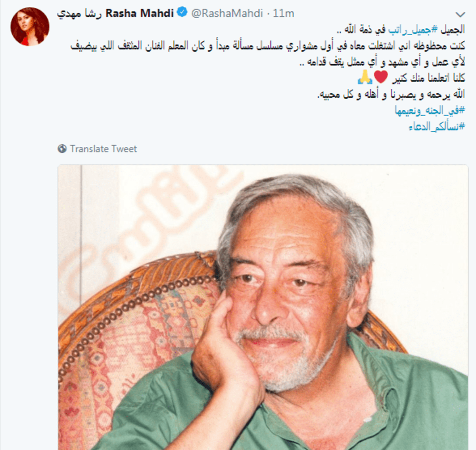Click the text كلنا اتعلمنا منك كتير
The width and height of the screenshot is (476, 450).
pyautogui.click(x=428, y=78)
